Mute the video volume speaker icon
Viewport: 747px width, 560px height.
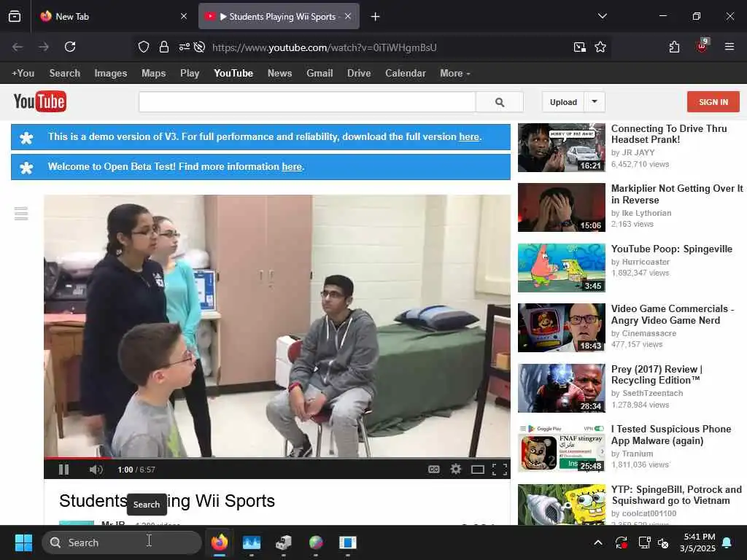click(96, 470)
